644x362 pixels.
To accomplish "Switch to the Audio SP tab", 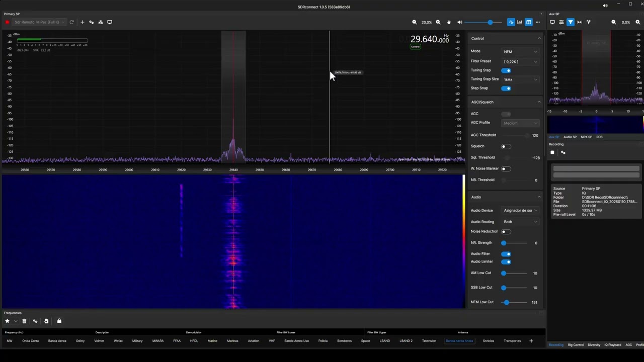I will point(570,137).
